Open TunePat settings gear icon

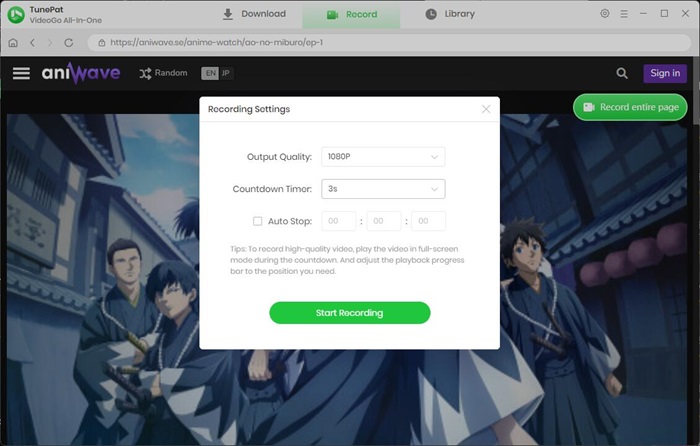604,14
